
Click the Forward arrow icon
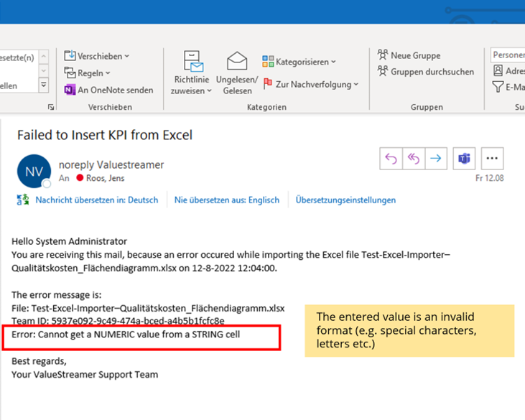tap(435, 159)
